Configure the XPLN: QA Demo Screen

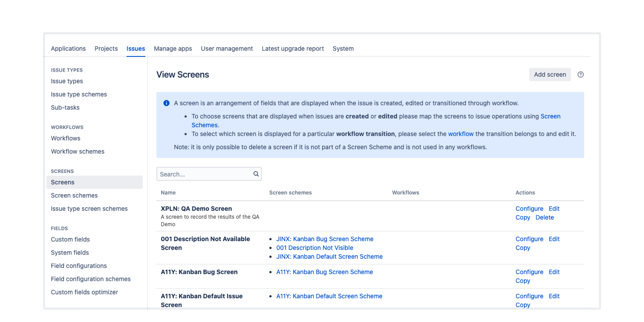click(x=529, y=209)
